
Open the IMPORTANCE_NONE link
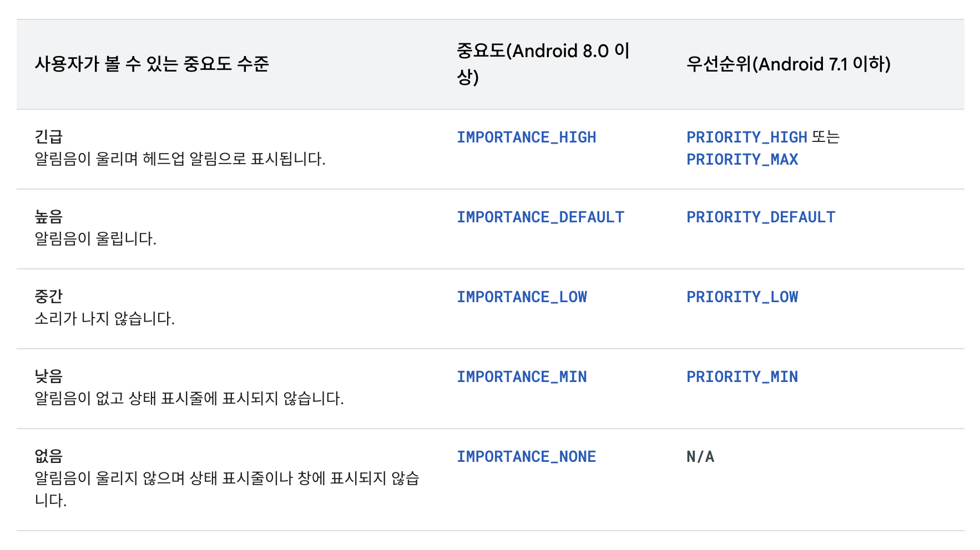coord(526,457)
